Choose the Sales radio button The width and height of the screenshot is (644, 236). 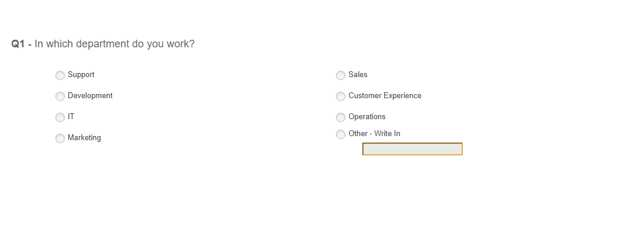point(341,75)
